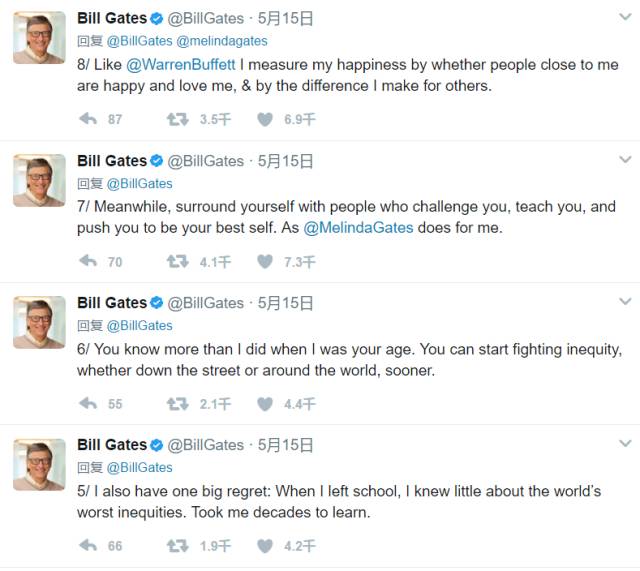Click reply icon on the 7/ tweet

[88, 262]
